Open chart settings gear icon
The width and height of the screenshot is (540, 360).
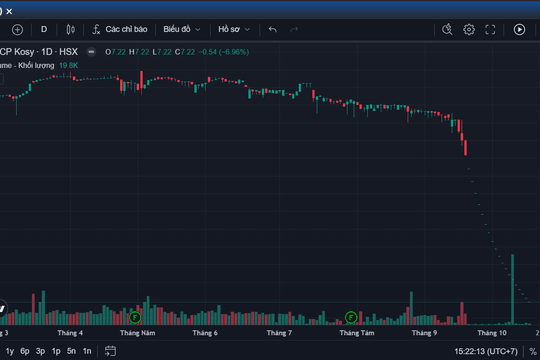[x=469, y=30]
